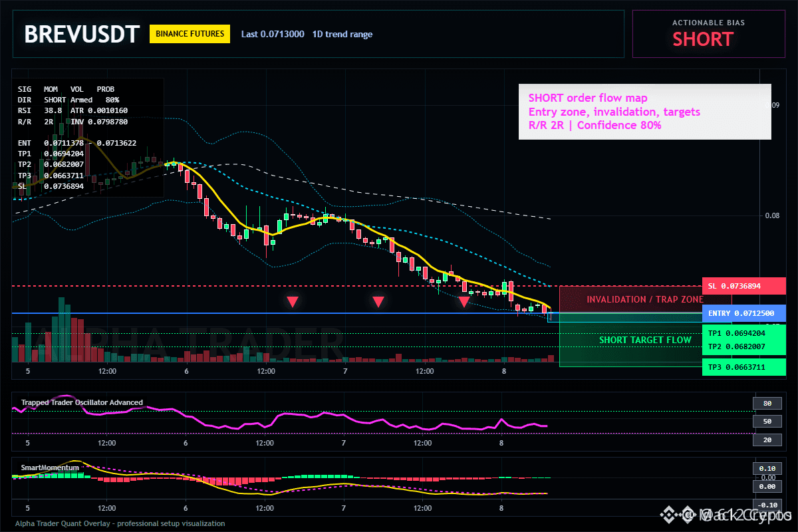Viewport: 798px width, 532px height.
Task: Click the INV 0.0798780 value in stats panel
Action: point(99,122)
